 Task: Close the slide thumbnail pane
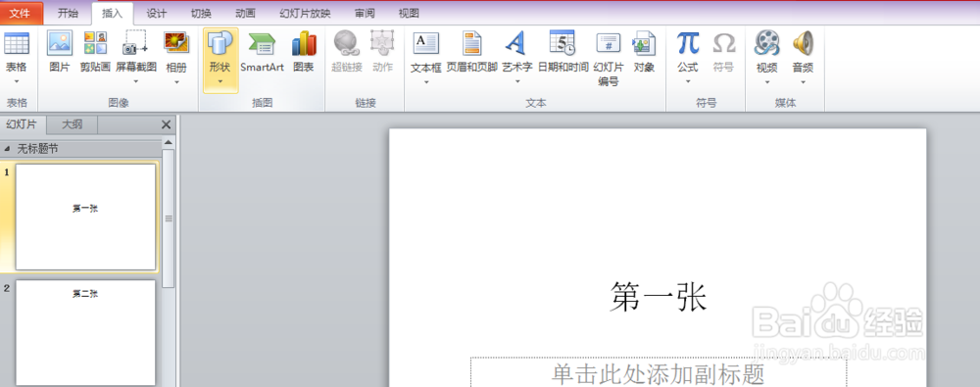click(x=166, y=124)
